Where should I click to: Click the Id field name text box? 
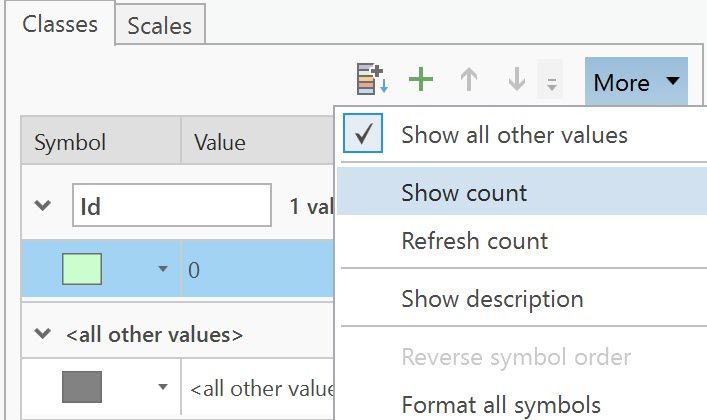tap(171, 207)
